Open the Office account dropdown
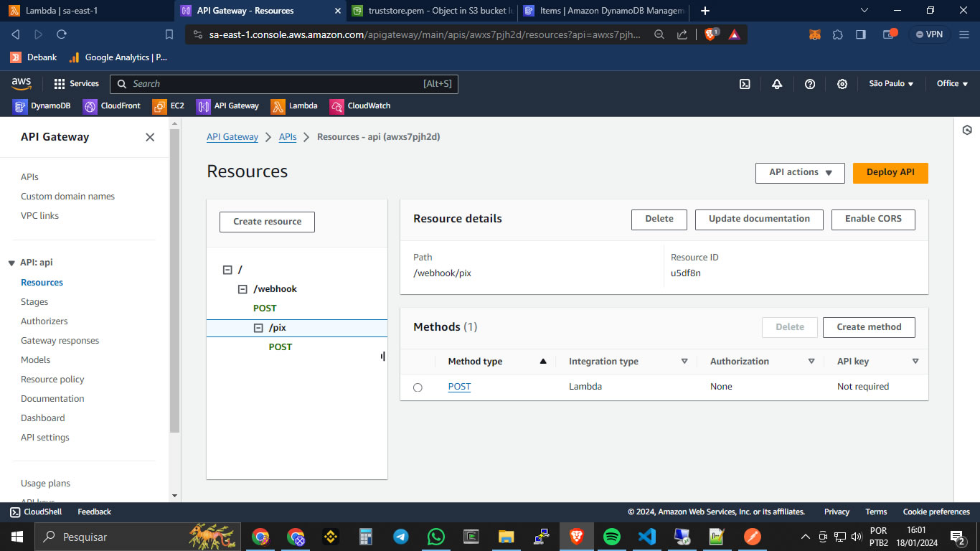980x551 pixels. 952,84
